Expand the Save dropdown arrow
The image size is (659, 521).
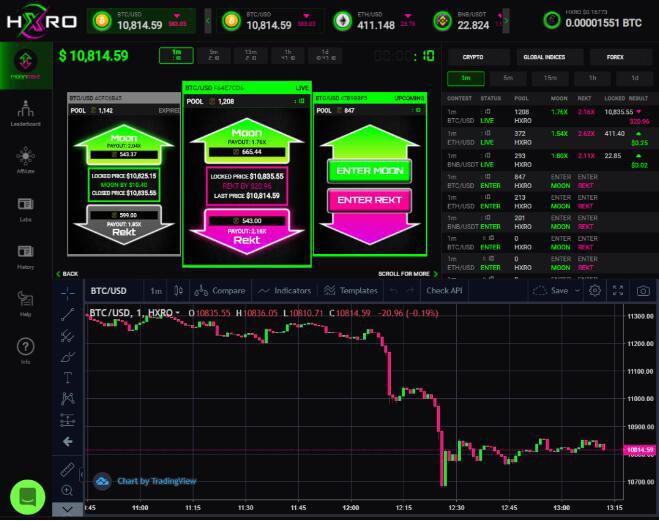[577, 290]
